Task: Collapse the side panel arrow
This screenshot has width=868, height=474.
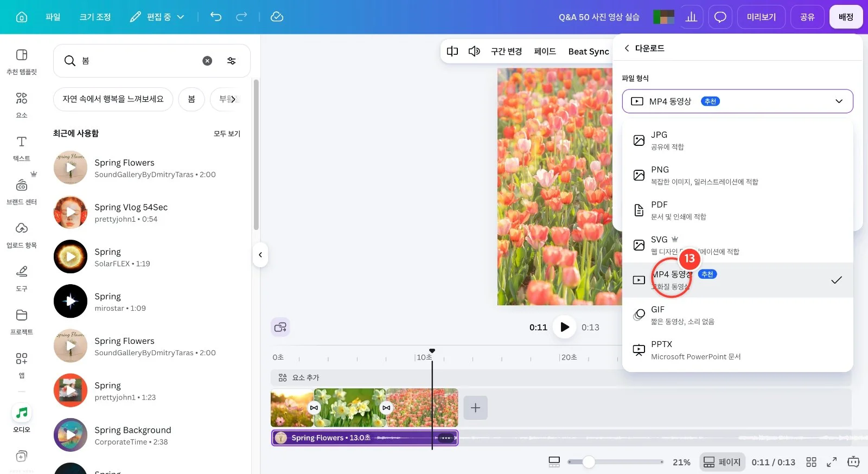Action: coord(260,255)
